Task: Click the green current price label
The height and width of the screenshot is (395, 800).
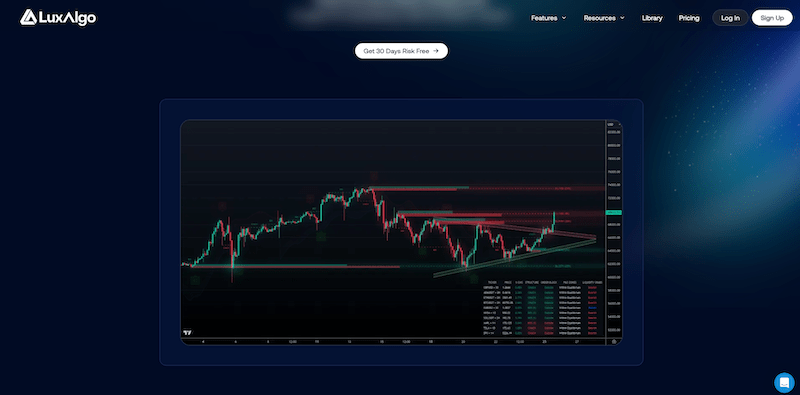Action: tap(613, 212)
